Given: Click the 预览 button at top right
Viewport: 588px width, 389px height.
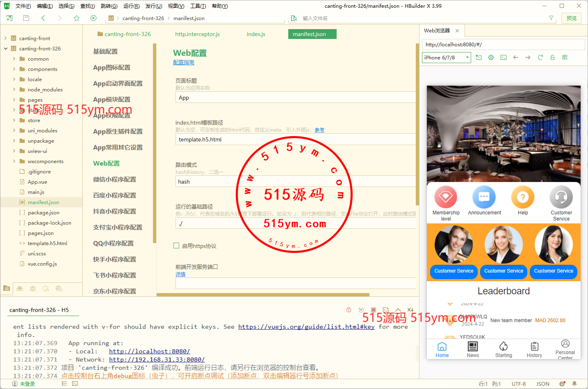Looking at the screenshot, I should click(571, 18).
